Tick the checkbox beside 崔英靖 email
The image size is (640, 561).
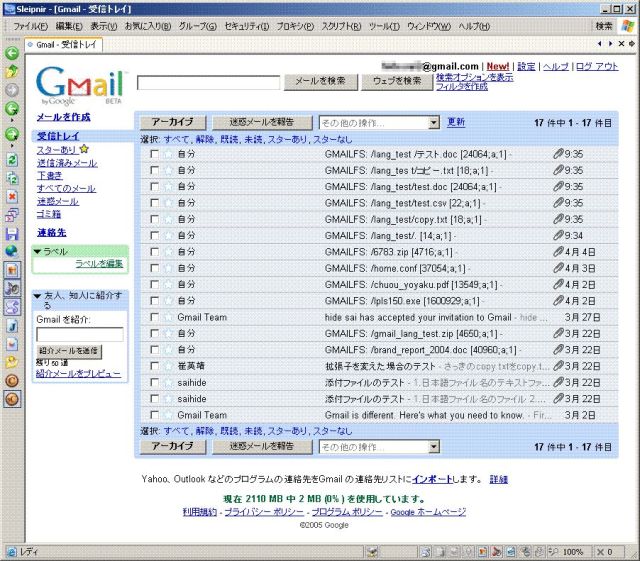click(154, 366)
